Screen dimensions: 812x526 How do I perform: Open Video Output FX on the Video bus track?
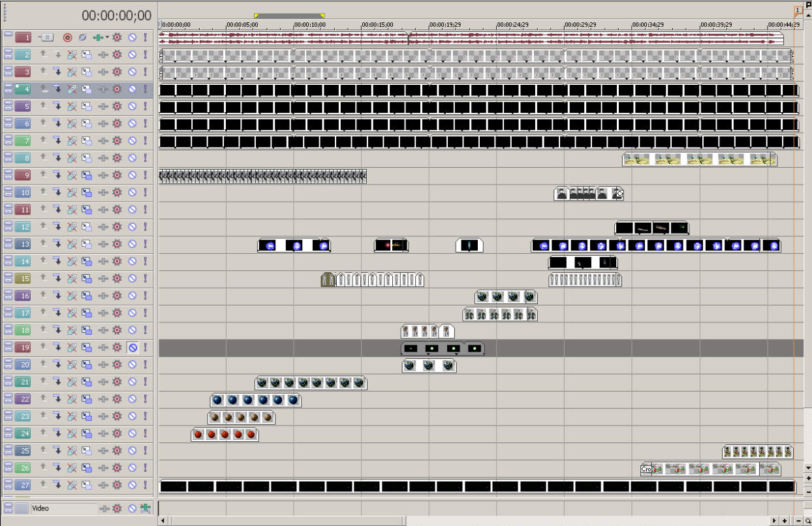point(103,508)
